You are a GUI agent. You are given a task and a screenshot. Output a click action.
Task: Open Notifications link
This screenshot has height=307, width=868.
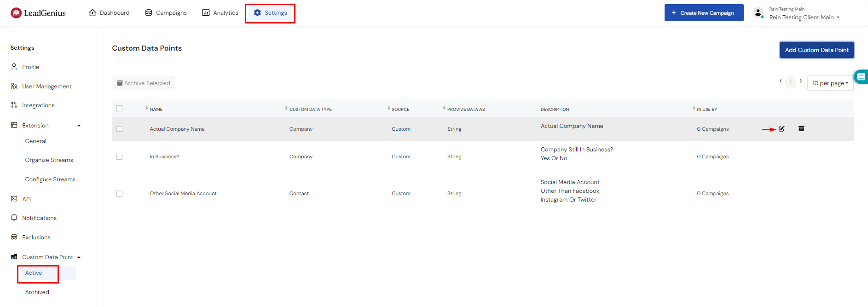tap(40, 218)
